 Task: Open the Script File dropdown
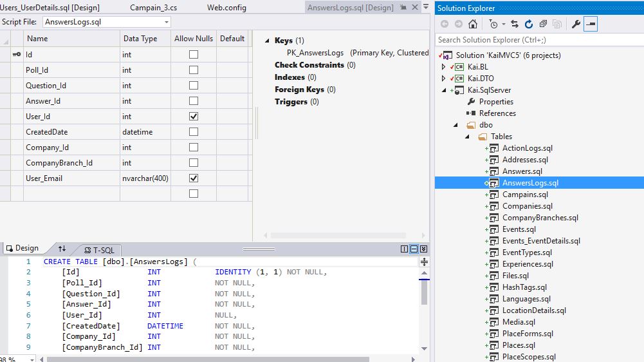(167, 22)
